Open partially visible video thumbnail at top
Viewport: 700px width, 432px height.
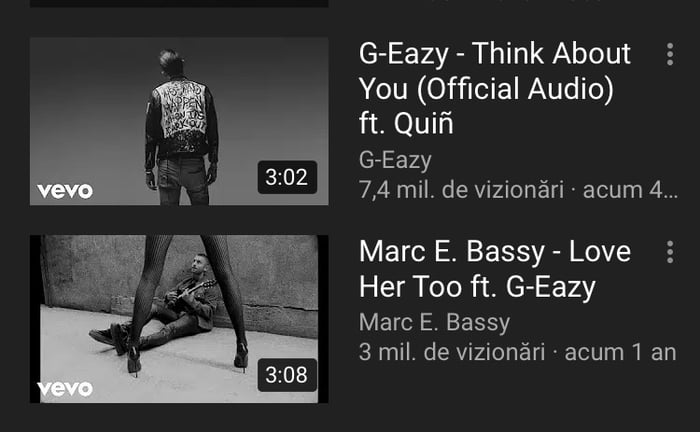[x=179, y=3]
